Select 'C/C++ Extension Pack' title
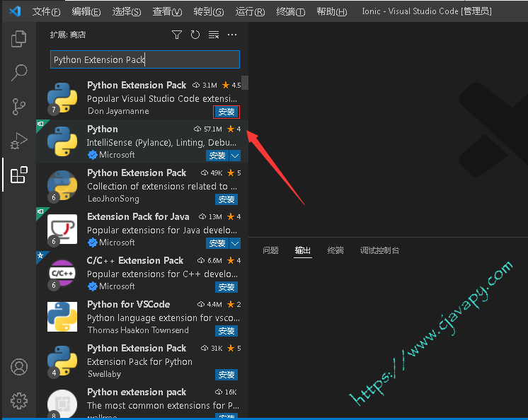The width and height of the screenshot is (528, 420). tap(135, 260)
